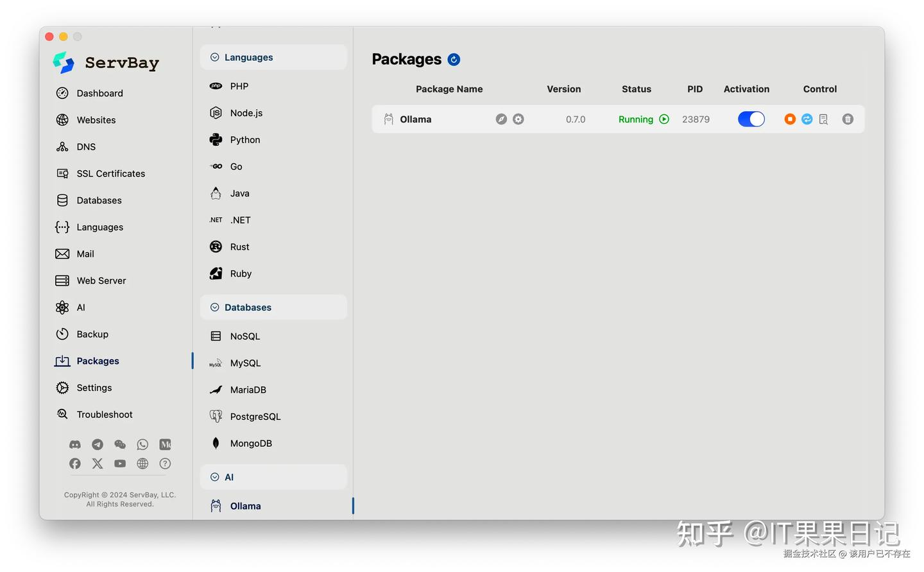Open the WhatsApp icon in the sidebar
The image size is (924, 572).
pyautogui.click(x=142, y=444)
